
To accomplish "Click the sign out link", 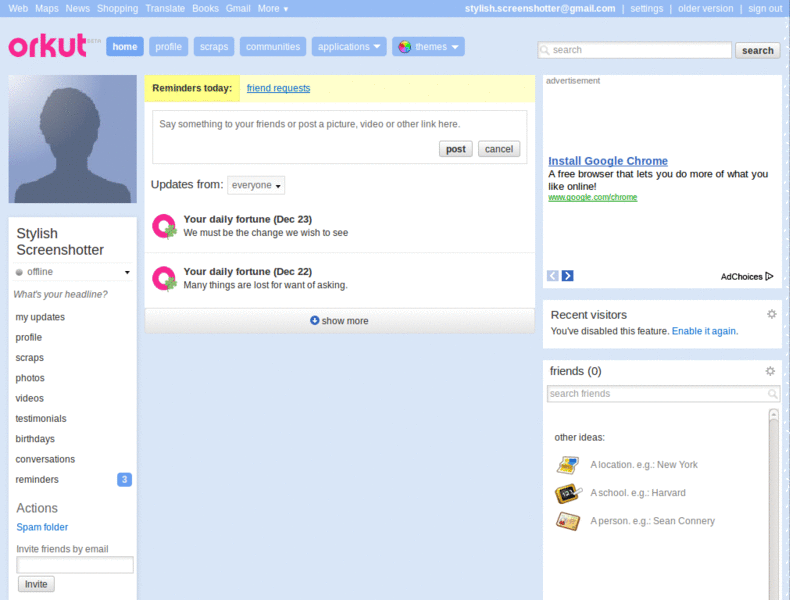I will [765, 9].
